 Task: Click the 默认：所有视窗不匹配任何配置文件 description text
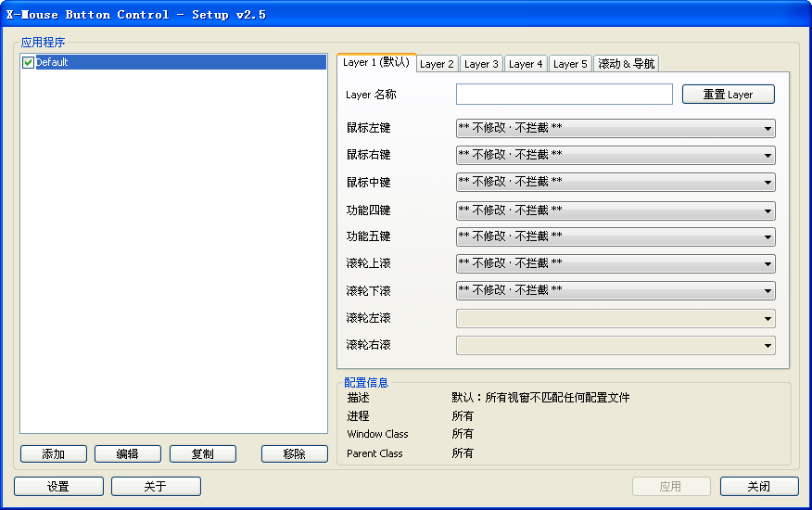[540, 398]
